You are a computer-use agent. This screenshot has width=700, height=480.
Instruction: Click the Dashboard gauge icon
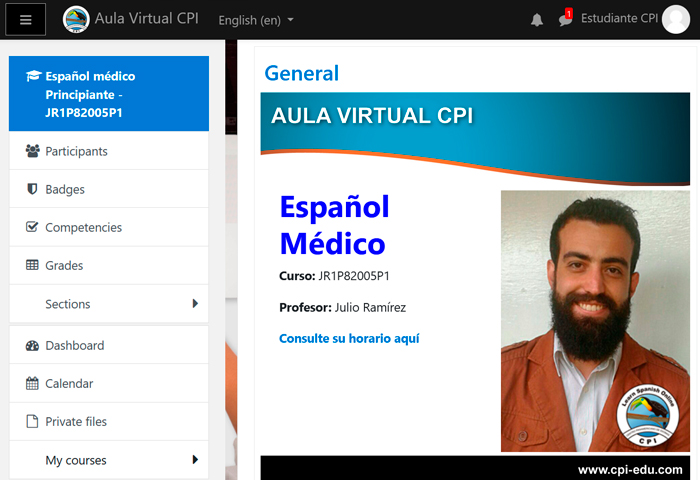point(32,345)
